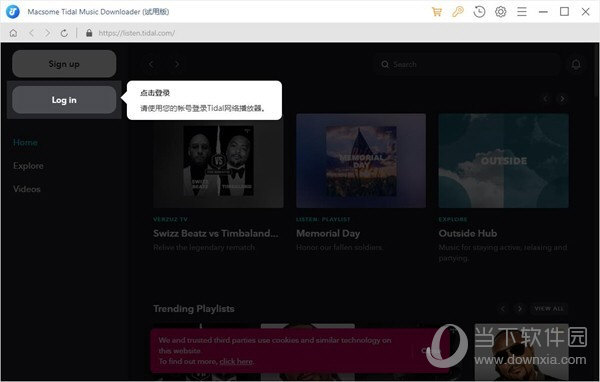Click the 'click here' cookie link
This screenshot has width=600, height=382.
coord(236,361)
